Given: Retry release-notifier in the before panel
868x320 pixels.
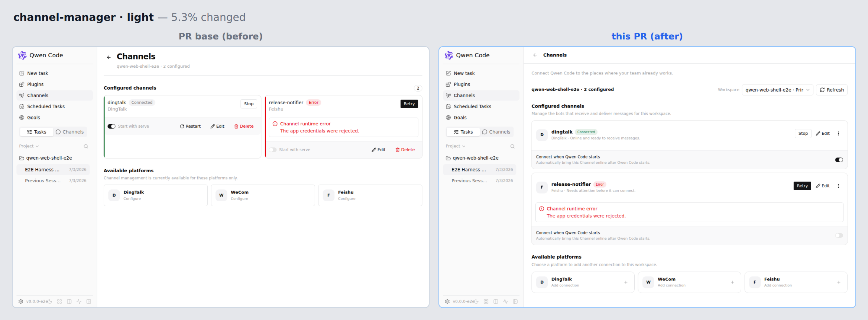Looking at the screenshot, I should 409,104.
